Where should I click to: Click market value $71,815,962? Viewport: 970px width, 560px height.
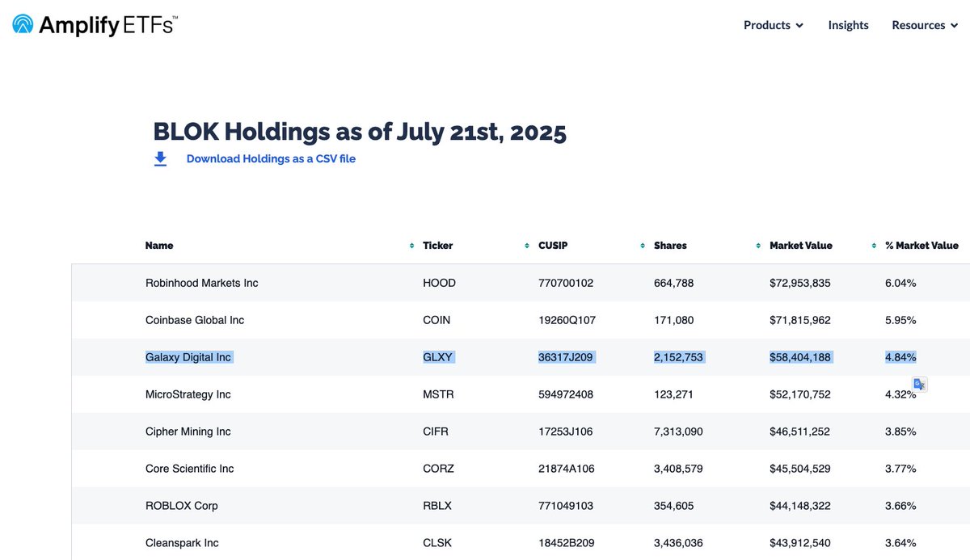pyautogui.click(x=800, y=320)
